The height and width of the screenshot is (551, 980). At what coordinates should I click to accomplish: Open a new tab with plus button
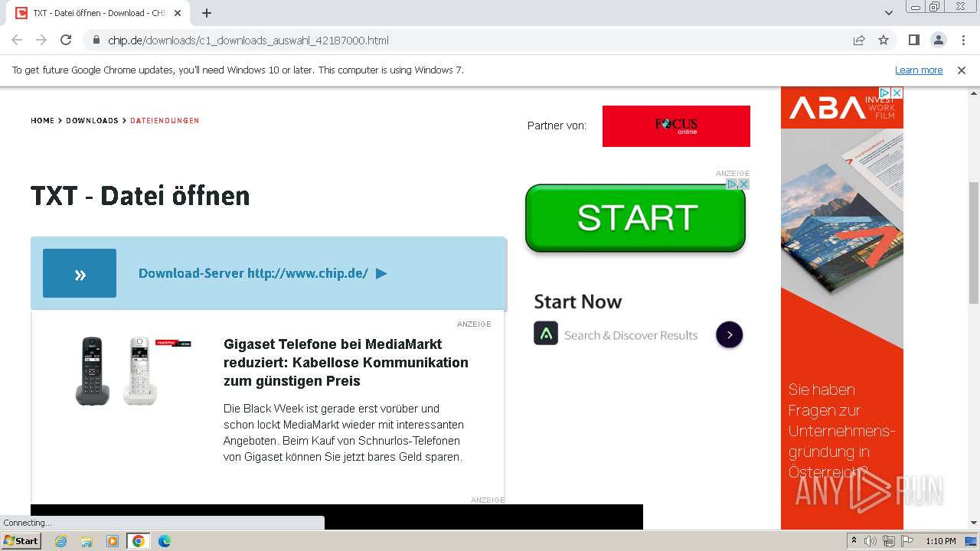click(x=207, y=13)
